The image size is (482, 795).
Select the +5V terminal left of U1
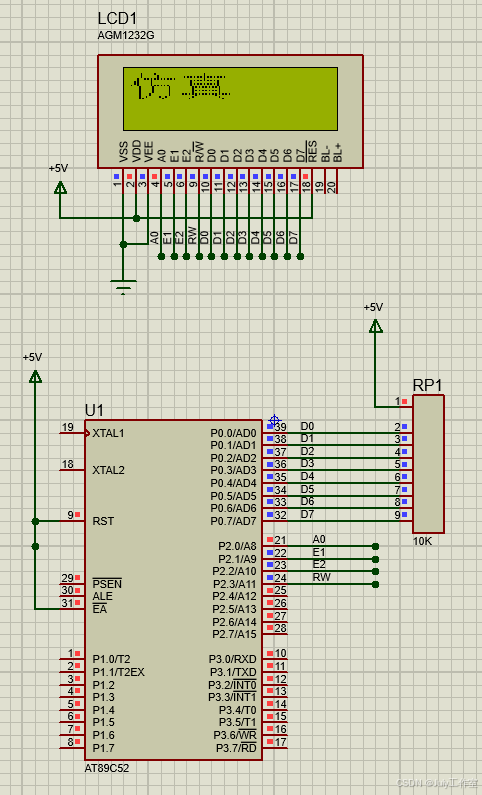35,376
